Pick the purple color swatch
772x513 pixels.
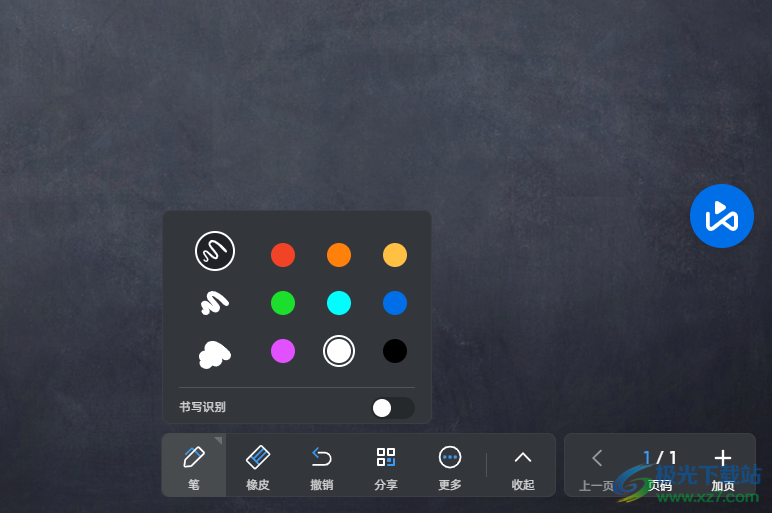pos(283,351)
